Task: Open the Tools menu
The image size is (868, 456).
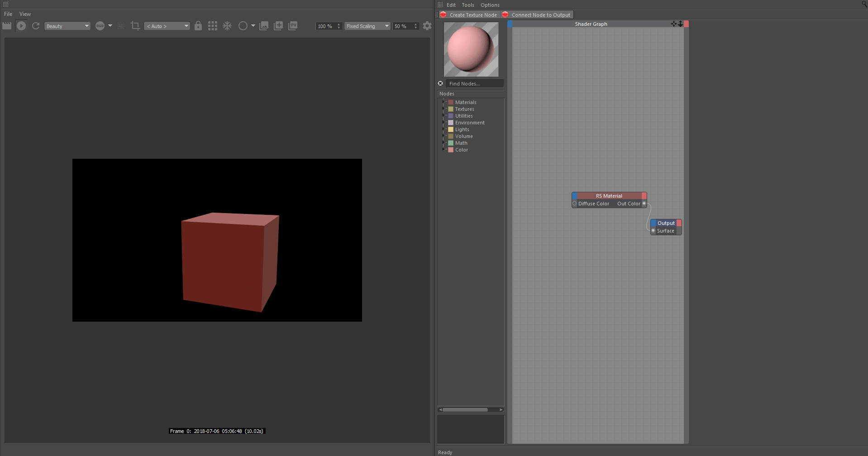Action: 467,5
